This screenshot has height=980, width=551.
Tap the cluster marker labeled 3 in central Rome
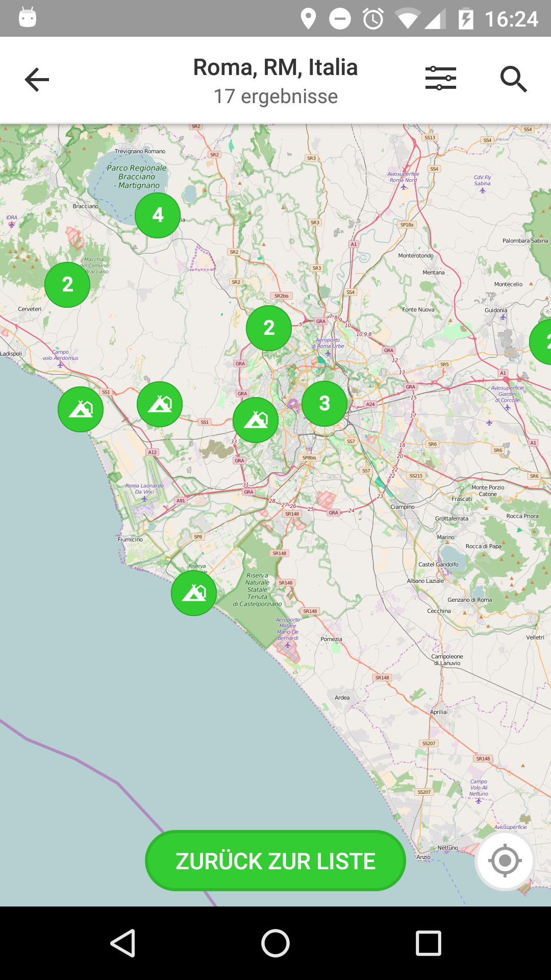[x=324, y=404]
